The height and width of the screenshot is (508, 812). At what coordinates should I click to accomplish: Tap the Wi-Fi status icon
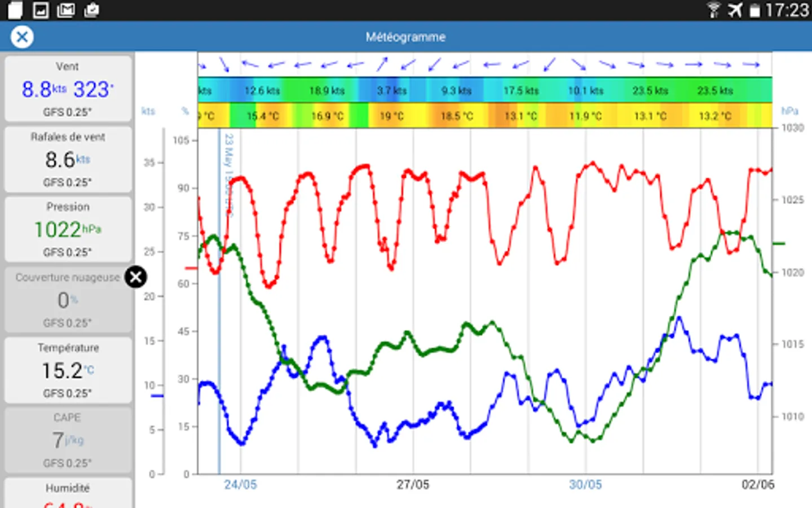coord(713,10)
